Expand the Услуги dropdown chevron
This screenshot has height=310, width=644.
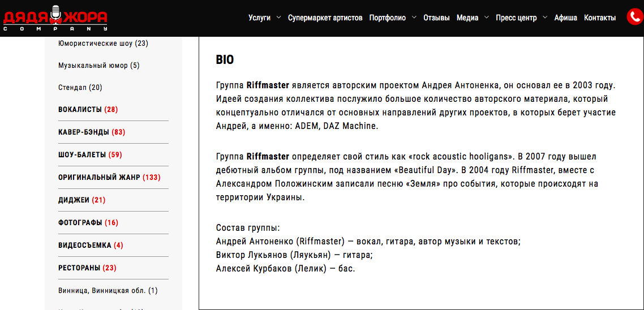[x=278, y=18]
